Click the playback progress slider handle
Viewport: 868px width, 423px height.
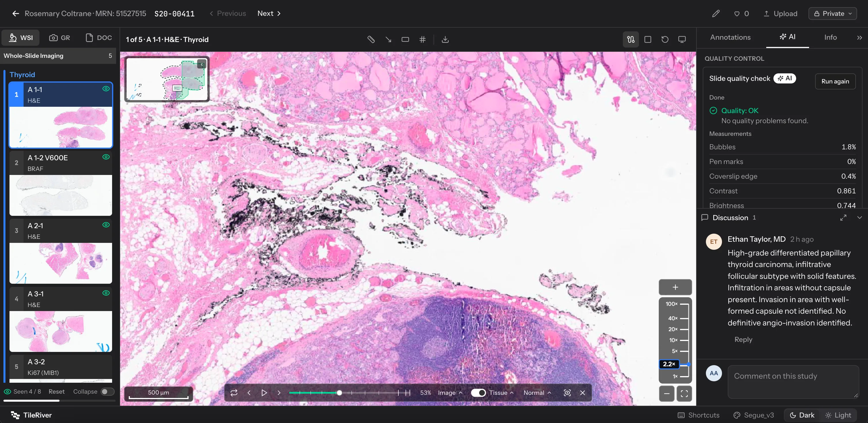click(339, 392)
